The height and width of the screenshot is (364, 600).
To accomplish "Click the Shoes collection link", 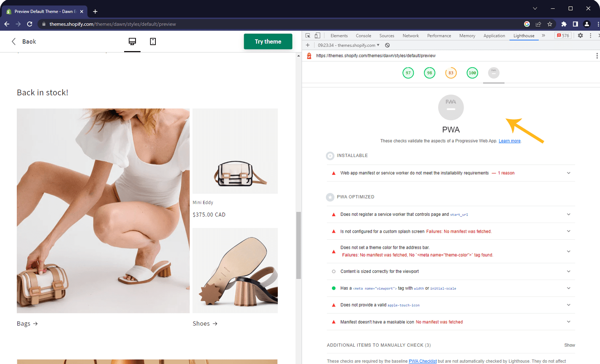I will coord(205,323).
